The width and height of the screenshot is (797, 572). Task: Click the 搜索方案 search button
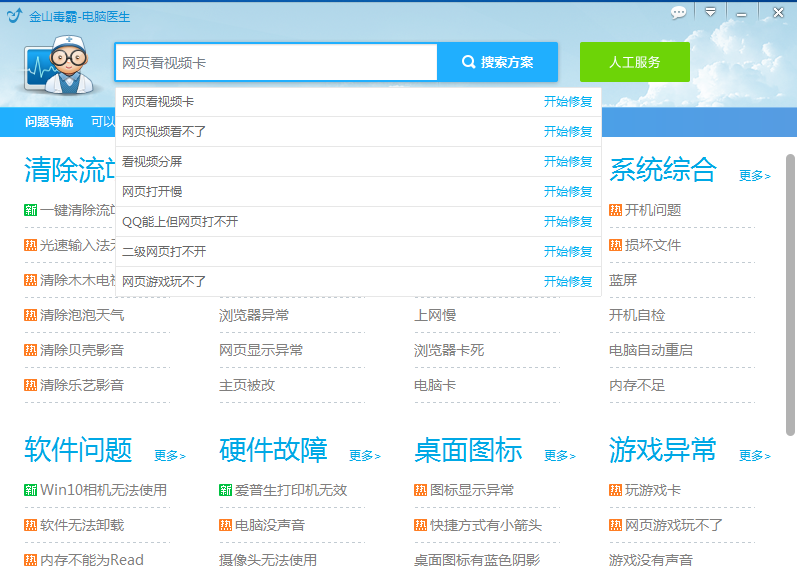pyautogui.click(x=498, y=62)
